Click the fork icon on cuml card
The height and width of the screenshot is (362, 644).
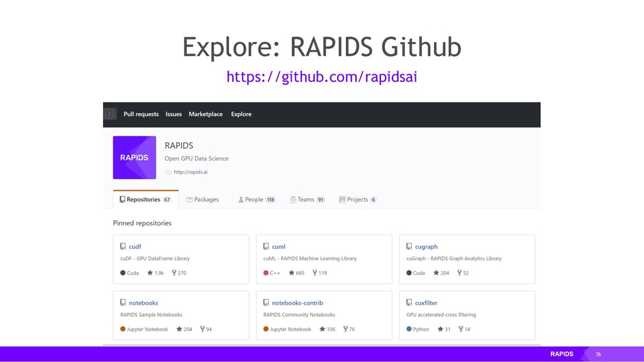315,273
